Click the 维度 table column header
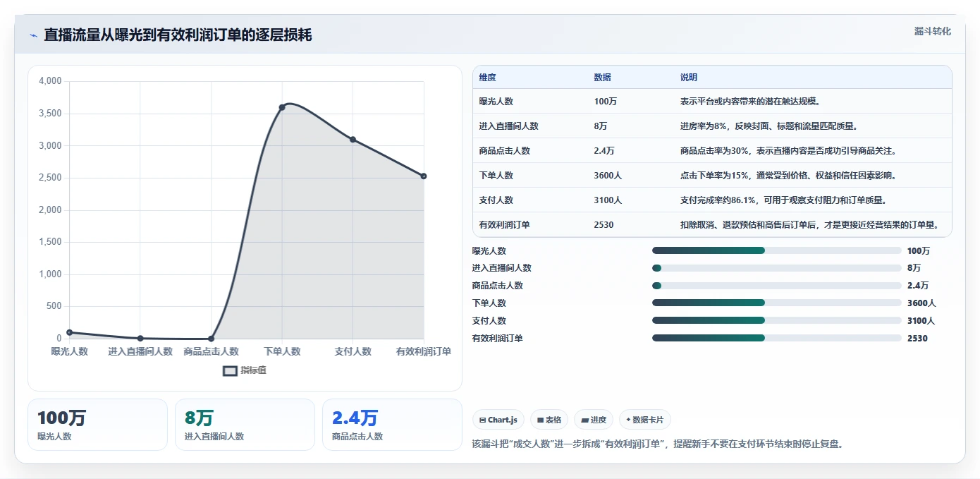Screen dimensions: 980x479 (487, 78)
